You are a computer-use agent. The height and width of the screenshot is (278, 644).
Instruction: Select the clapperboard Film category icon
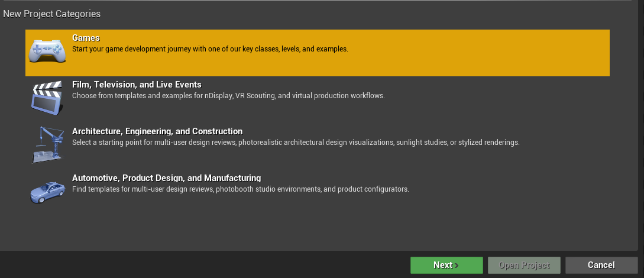coord(47,98)
